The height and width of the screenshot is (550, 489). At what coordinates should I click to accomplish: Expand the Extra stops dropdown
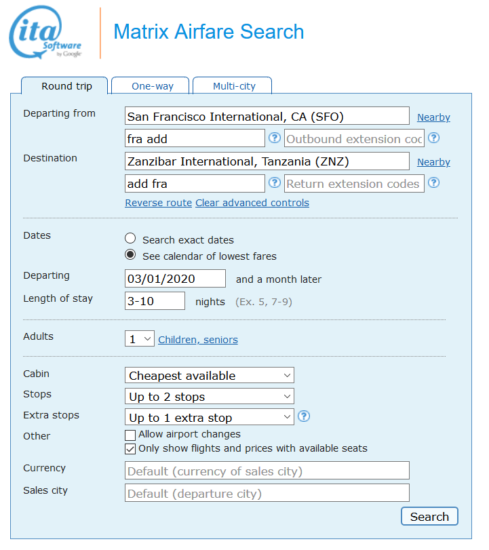point(209,417)
